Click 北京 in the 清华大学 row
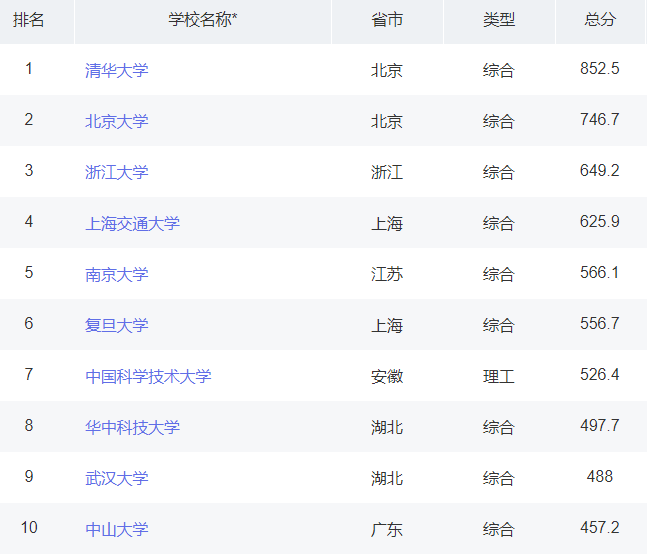This screenshot has height=556, width=647. point(387,70)
